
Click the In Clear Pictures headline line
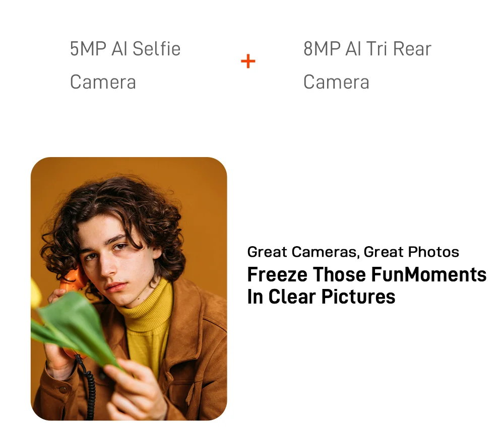[321, 297]
